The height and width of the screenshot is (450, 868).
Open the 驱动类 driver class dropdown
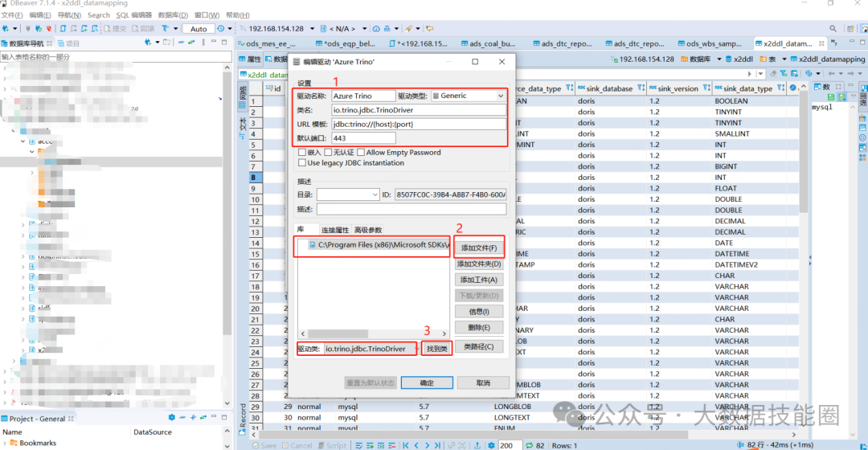tap(418, 349)
